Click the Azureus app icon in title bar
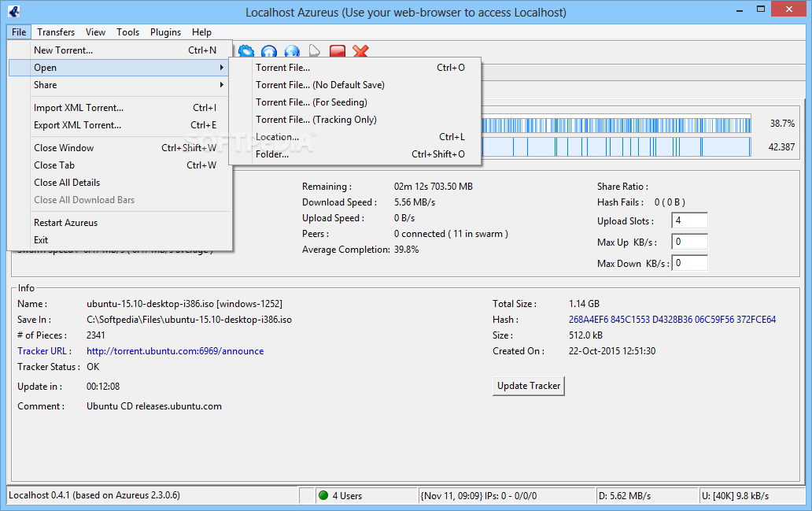 [x=14, y=11]
